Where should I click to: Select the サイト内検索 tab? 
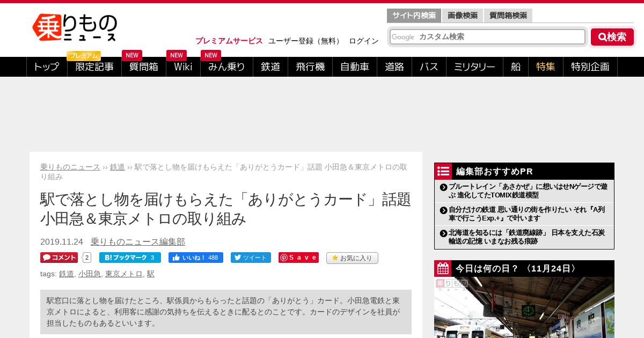pyautogui.click(x=414, y=16)
